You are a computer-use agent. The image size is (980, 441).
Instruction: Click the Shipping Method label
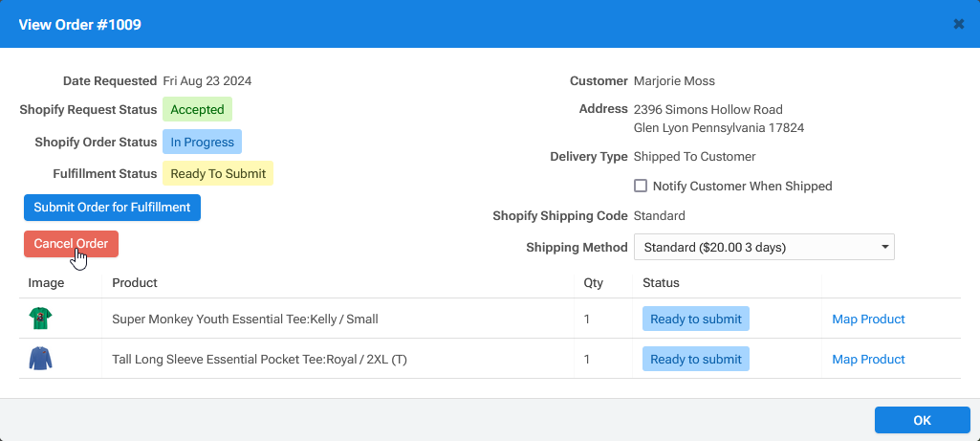[x=577, y=247]
